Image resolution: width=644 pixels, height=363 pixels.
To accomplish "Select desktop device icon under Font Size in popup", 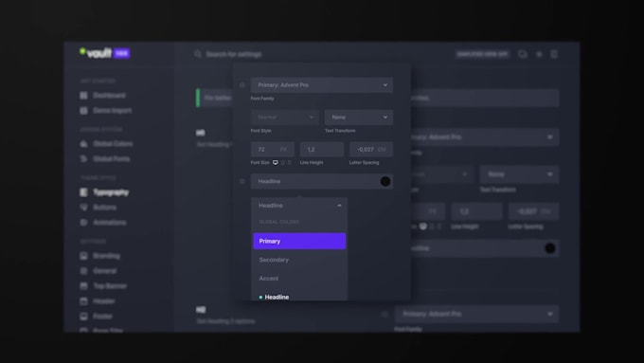I will coord(276,163).
